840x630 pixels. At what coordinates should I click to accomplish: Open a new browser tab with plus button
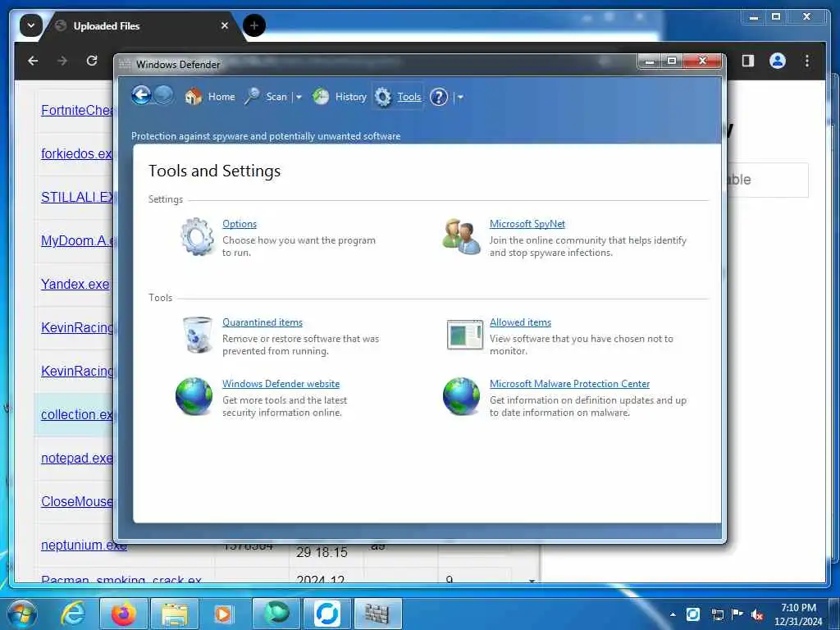click(254, 25)
